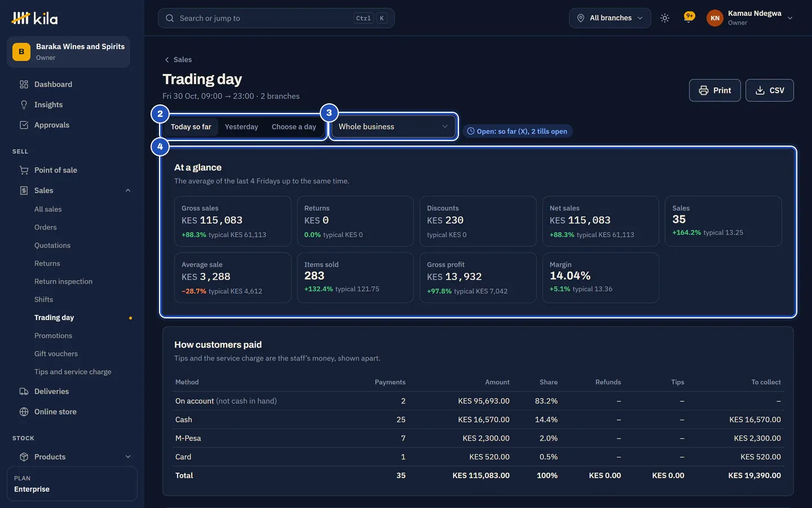Select the Today so far period
This screenshot has width=812, height=508.
pyautogui.click(x=191, y=126)
